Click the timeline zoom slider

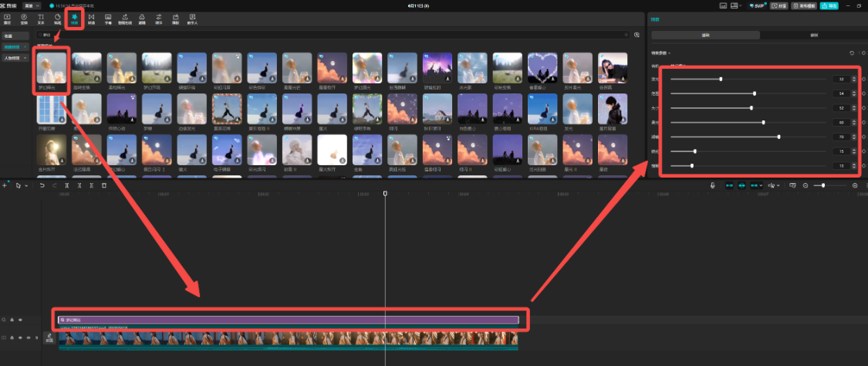(x=830, y=185)
